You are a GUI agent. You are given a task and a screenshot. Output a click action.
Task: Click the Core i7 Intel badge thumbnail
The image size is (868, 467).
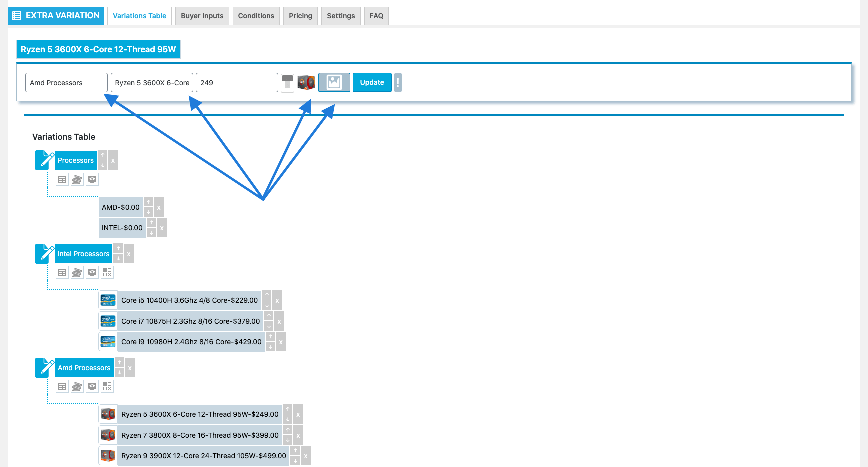pos(108,321)
